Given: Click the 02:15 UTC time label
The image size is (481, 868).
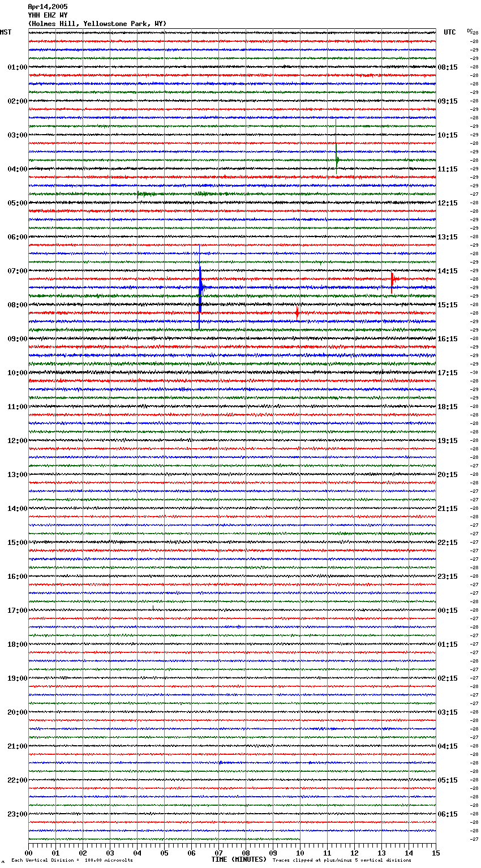Looking at the screenshot, I should [x=448, y=678].
